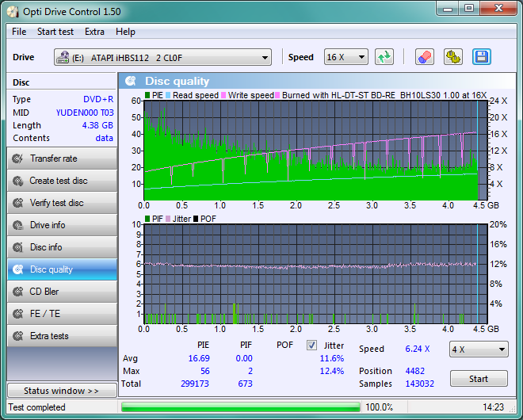
Task: Open the Drive selection dropdown
Action: pos(162,57)
